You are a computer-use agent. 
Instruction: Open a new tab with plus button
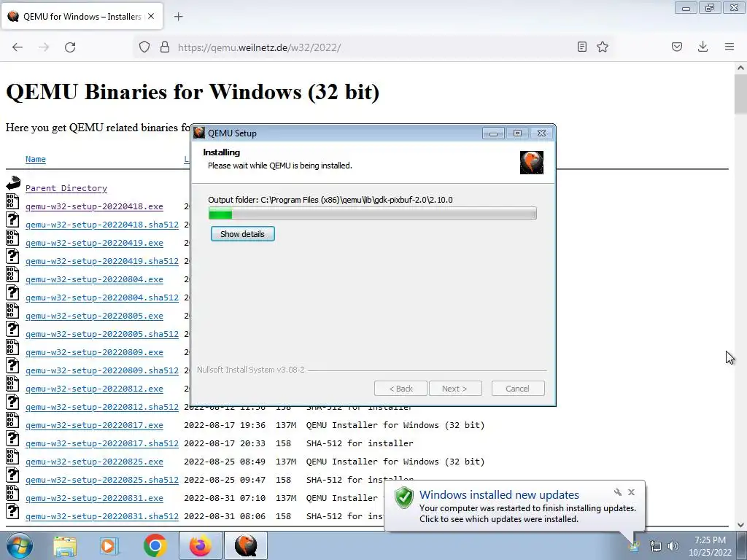pyautogui.click(x=178, y=17)
